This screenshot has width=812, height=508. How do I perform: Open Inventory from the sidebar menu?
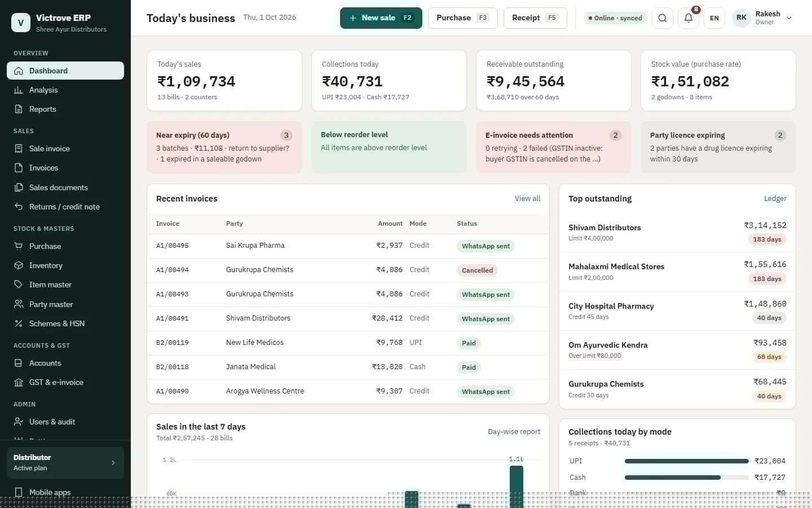(x=65, y=265)
